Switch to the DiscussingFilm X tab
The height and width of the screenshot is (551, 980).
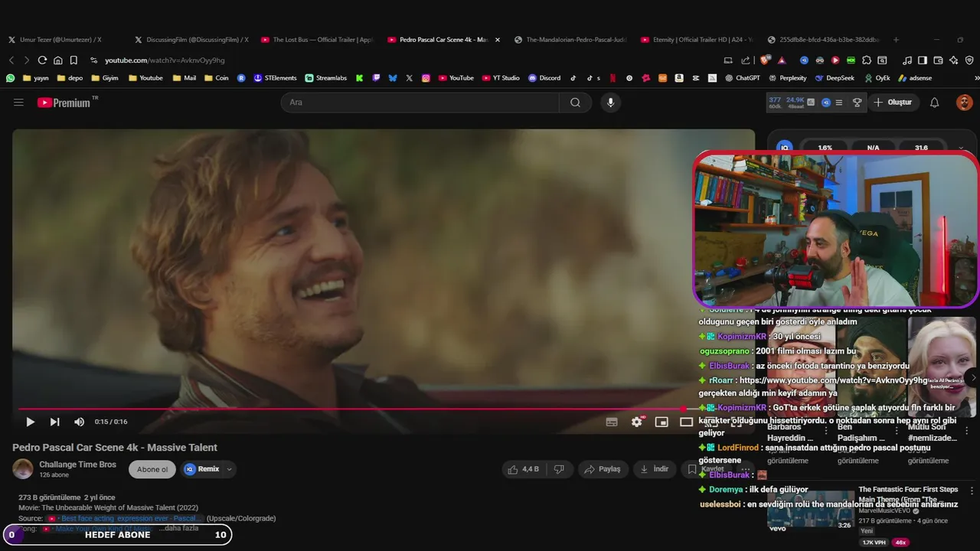pos(191,39)
